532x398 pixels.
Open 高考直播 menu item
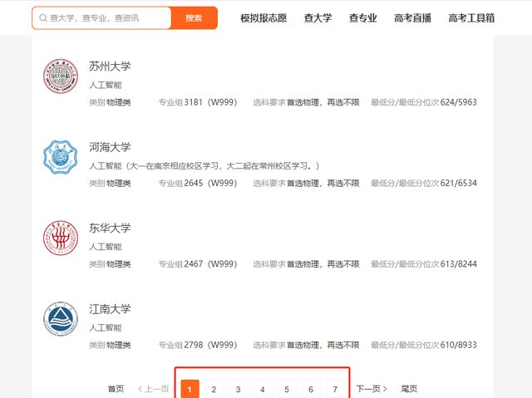[x=412, y=18]
